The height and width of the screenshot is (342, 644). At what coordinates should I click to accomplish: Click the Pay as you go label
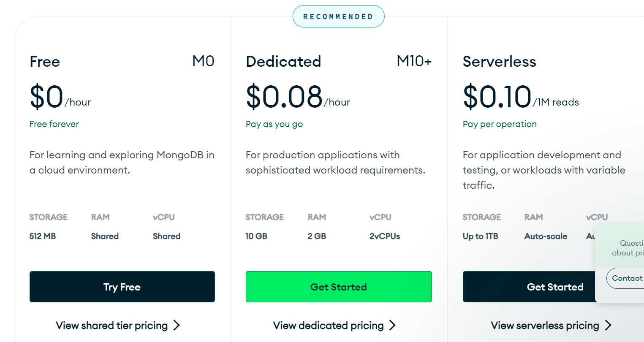[274, 124]
